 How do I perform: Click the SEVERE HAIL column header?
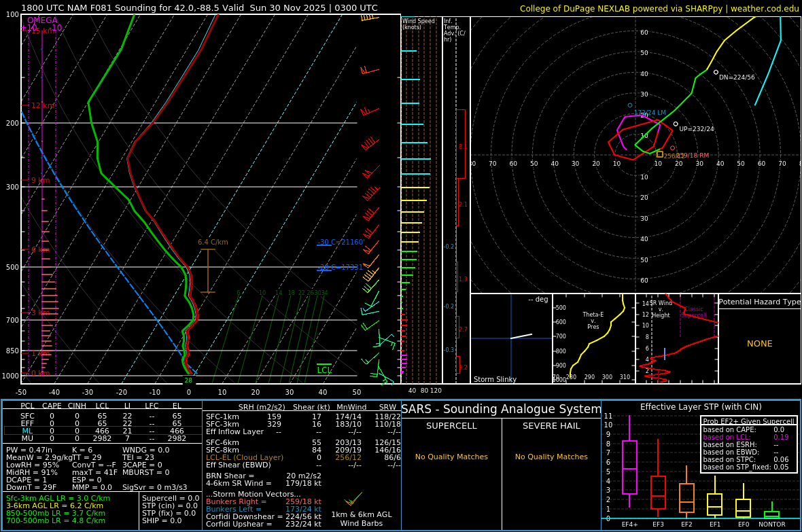[x=551, y=425]
